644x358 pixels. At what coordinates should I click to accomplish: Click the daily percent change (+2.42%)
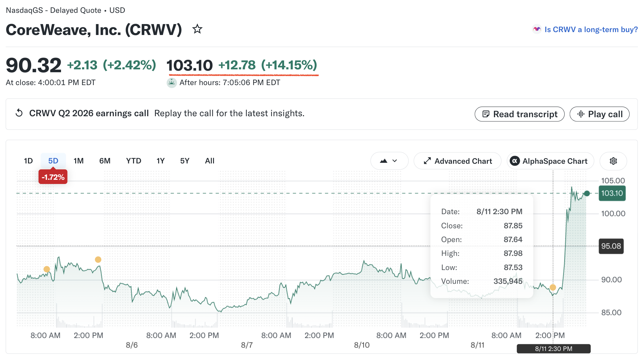point(130,65)
